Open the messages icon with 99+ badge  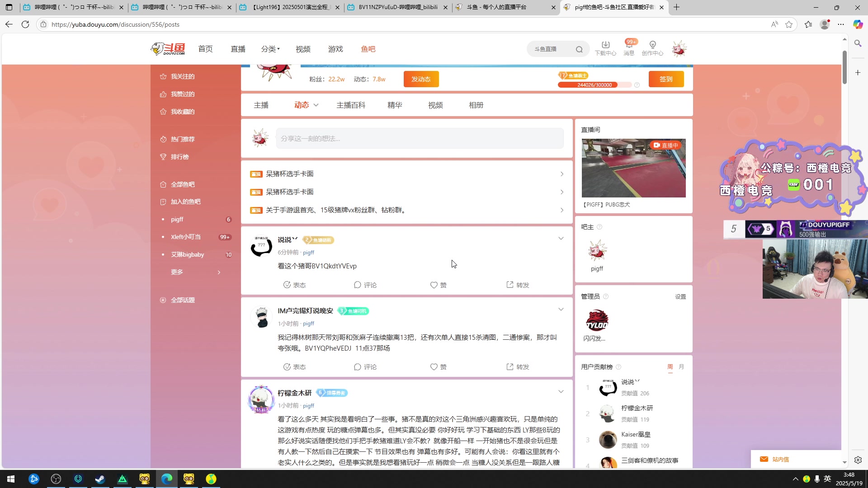[x=629, y=48]
